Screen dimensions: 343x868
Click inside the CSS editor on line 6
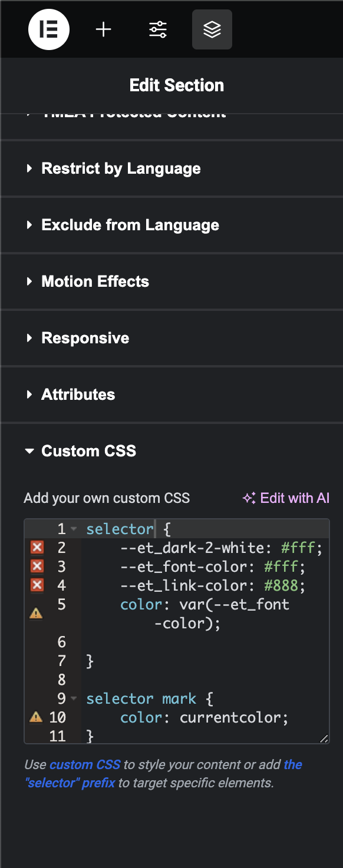(x=206, y=642)
